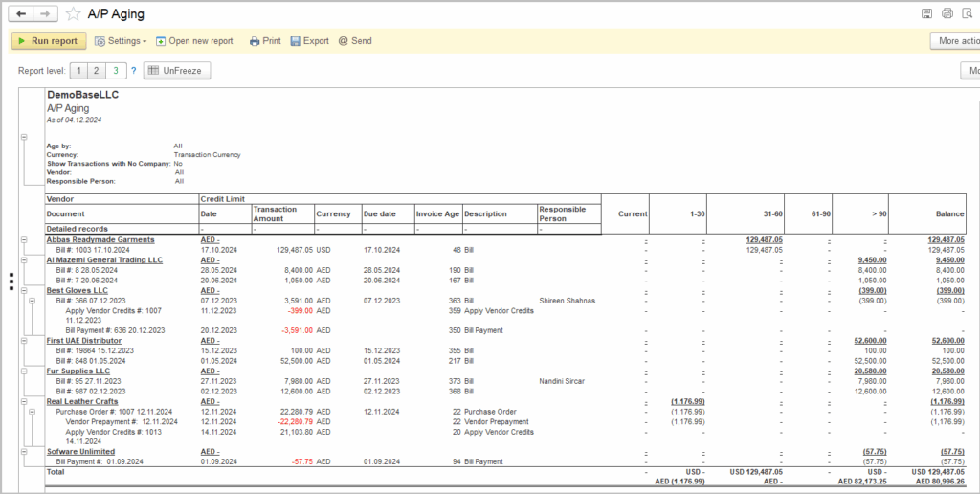The width and height of the screenshot is (980, 494).
Task: Click the UnFreeze button
Action: (177, 71)
